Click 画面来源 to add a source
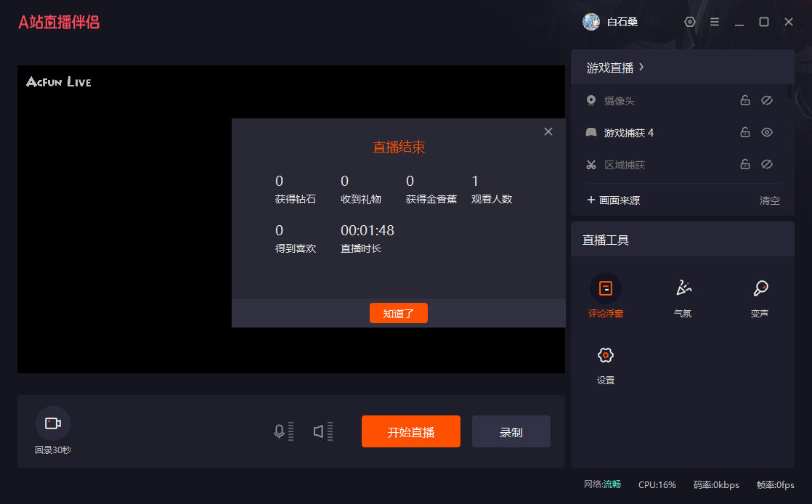 613,200
